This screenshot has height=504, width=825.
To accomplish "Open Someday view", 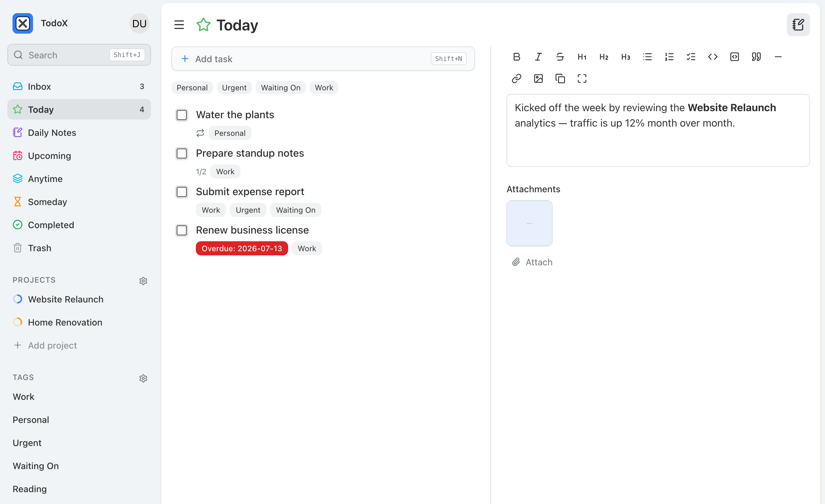I will (x=79, y=202).
